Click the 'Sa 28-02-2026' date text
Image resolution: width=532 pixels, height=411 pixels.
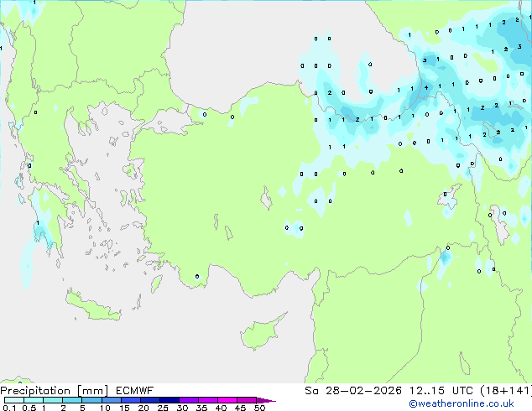tap(353, 391)
